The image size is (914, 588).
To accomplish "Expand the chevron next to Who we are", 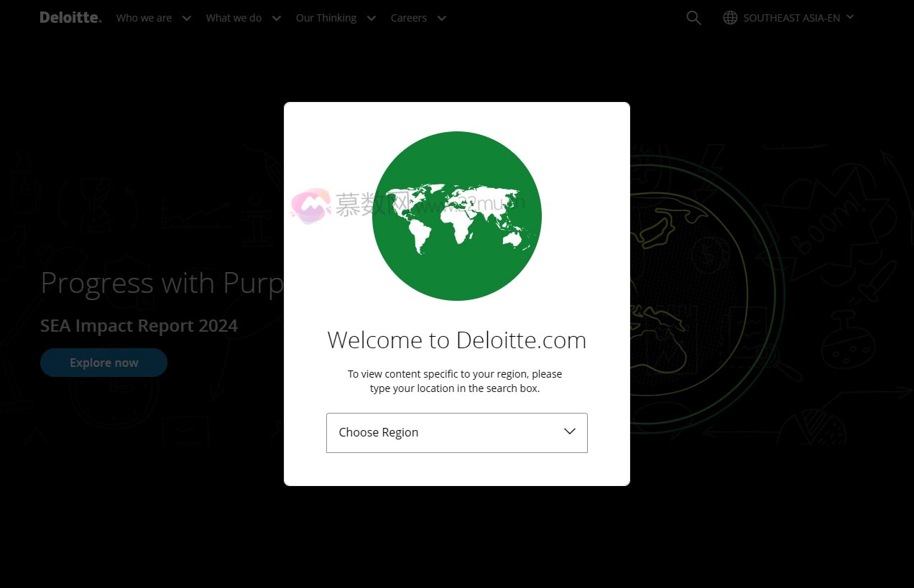I will pyautogui.click(x=187, y=18).
